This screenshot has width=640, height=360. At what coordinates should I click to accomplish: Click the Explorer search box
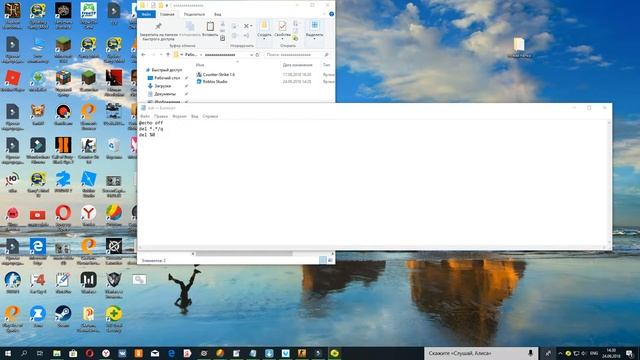(x=297, y=55)
